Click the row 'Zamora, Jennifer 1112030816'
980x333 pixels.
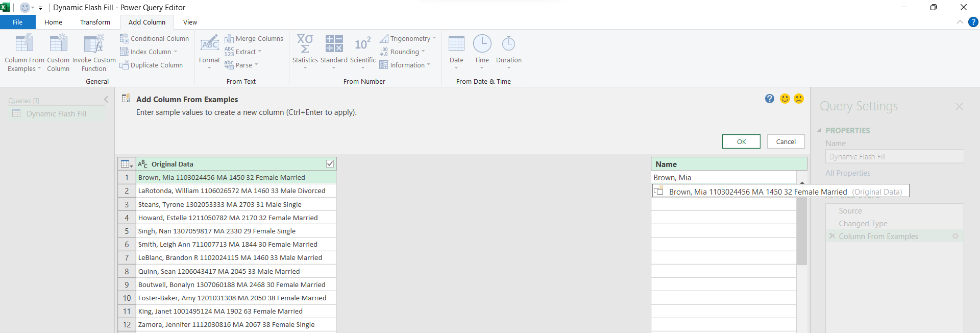point(236,324)
